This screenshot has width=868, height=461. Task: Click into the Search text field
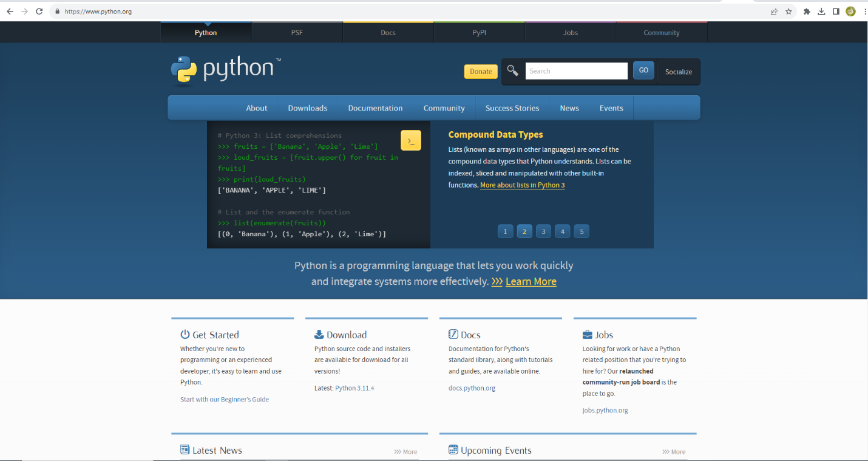(575, 71)
